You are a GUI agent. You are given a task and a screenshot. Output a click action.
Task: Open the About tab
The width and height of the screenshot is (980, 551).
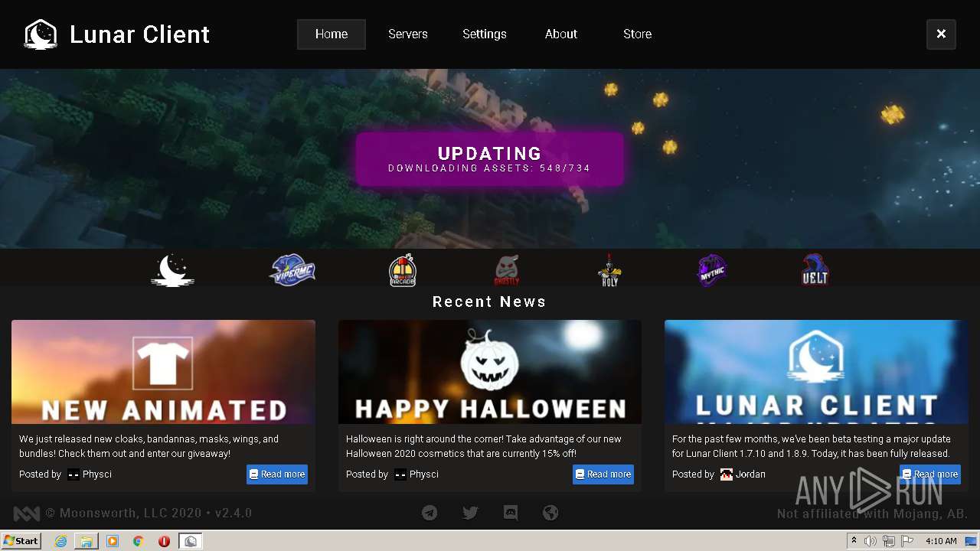(561, 34)
